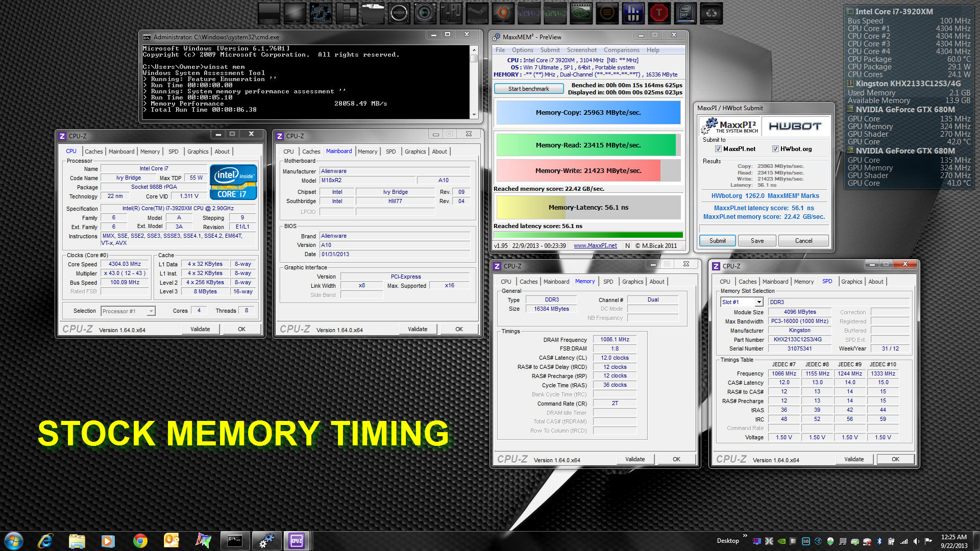Open MaxxMEM Submit menu

tap(550, 50)
